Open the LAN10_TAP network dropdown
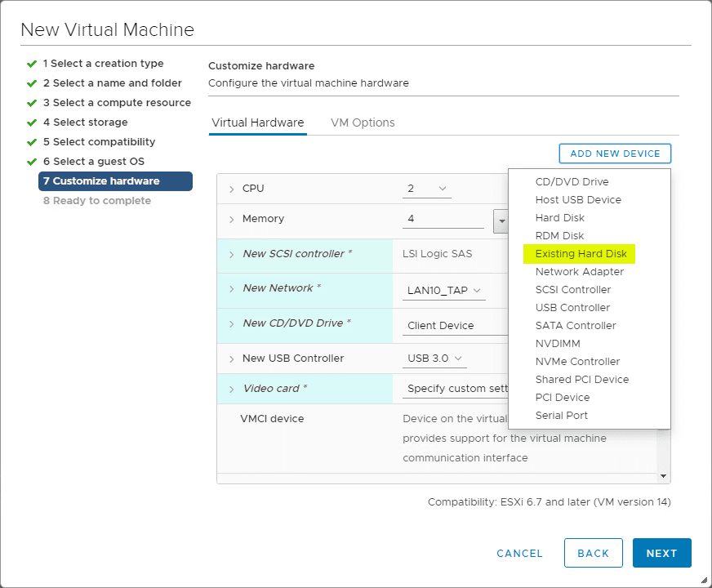Image resolution: width=712 pixels, height=588 pixels. (444, 290)
